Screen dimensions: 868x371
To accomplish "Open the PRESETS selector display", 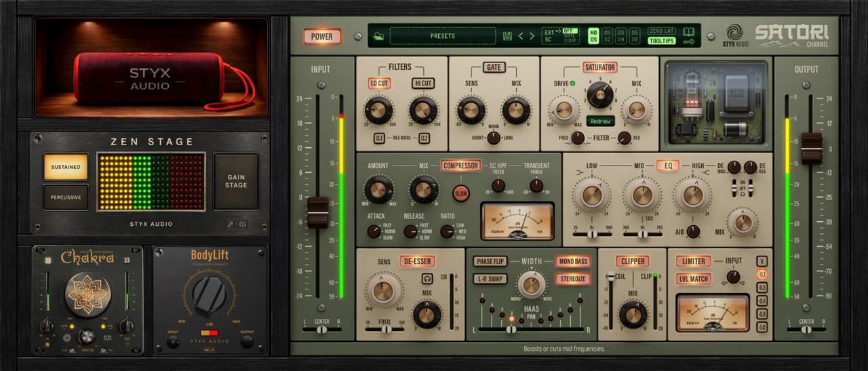I will coord(443,36).
